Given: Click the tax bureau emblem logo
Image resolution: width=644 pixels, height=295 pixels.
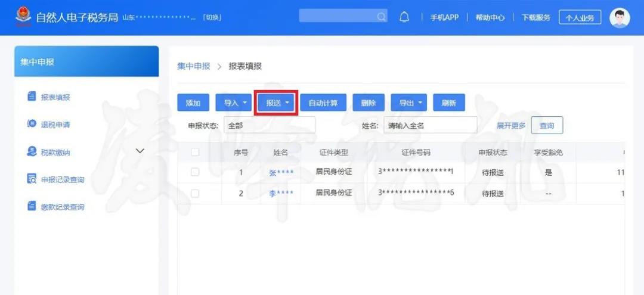Looking at the screenshot, I should [23, 17].
